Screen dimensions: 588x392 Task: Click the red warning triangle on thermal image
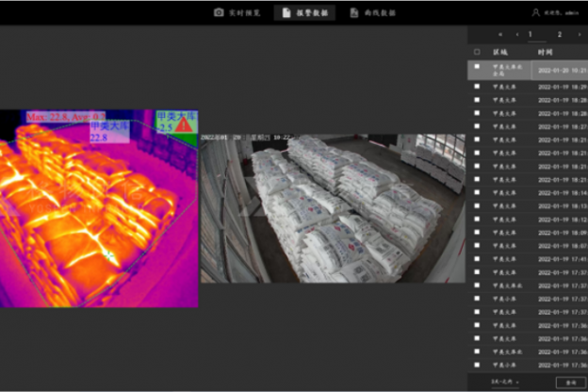click(x=183, y=124)
